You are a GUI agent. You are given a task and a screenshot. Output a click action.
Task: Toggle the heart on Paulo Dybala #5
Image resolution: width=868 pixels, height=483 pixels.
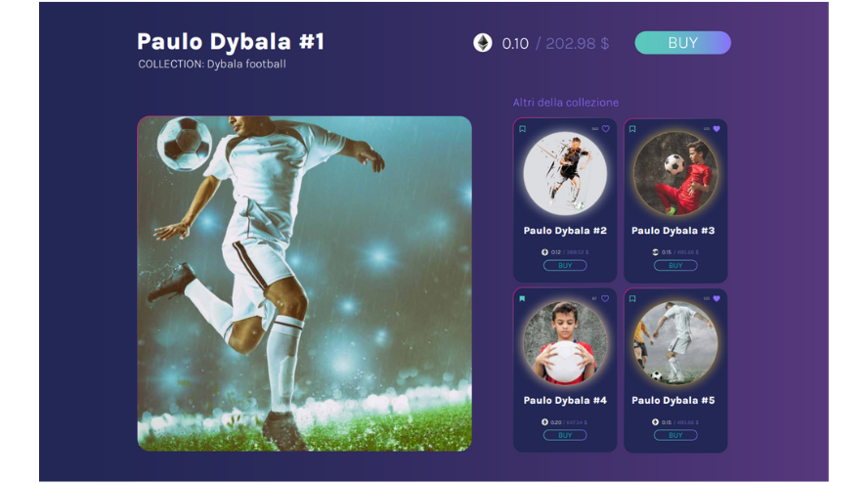pos(716,298)
